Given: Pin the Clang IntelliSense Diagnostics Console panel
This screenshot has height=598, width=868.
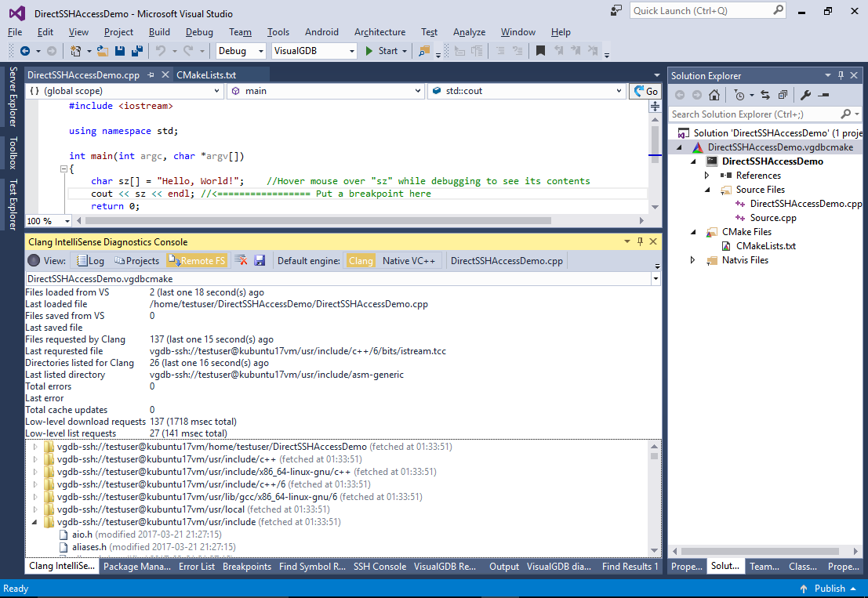Looking at the screenshot, I should coord(640,241).
